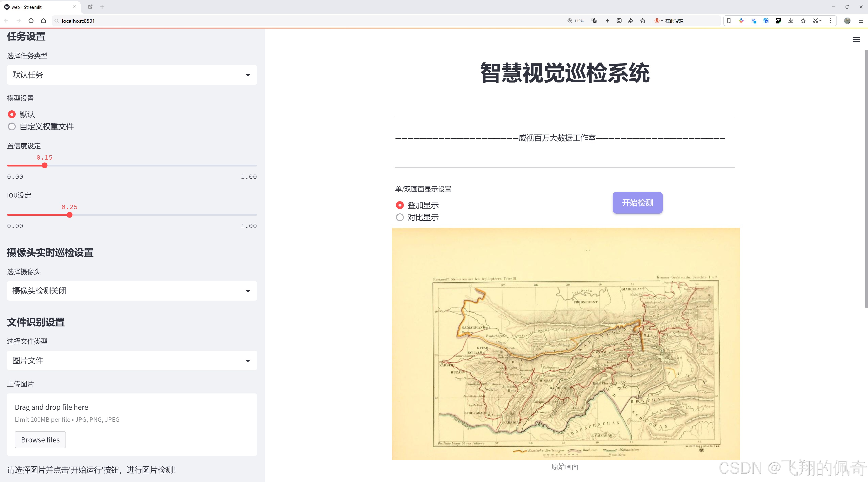Image resolution: width=868 pixels, height=482 pixels.
Task: Select the 叠加显示 radio button
Action: (x=400, y=205)
